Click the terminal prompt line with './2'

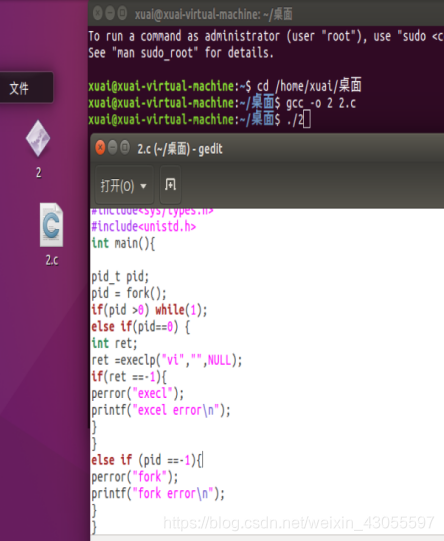click(x=200, y=120)
